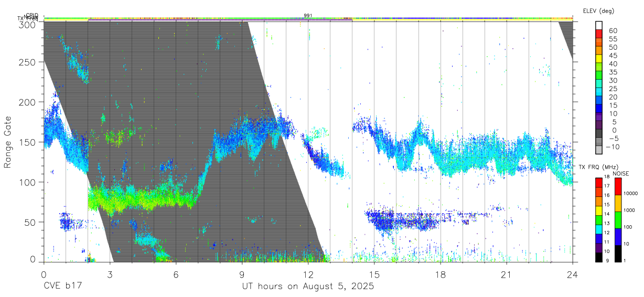Click the x-axis tick label '21'

tap(507, 274)
